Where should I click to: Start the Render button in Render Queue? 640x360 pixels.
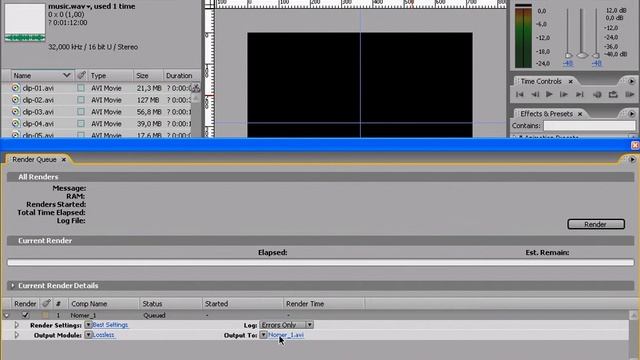(x=596, y=224)
